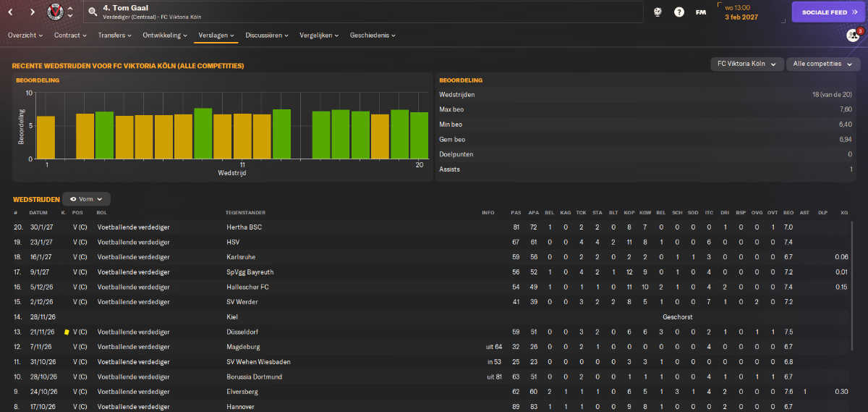Toggle the Vorm view eye selector
The width and height of the screenshot is (868, 412).
[87, 198]
